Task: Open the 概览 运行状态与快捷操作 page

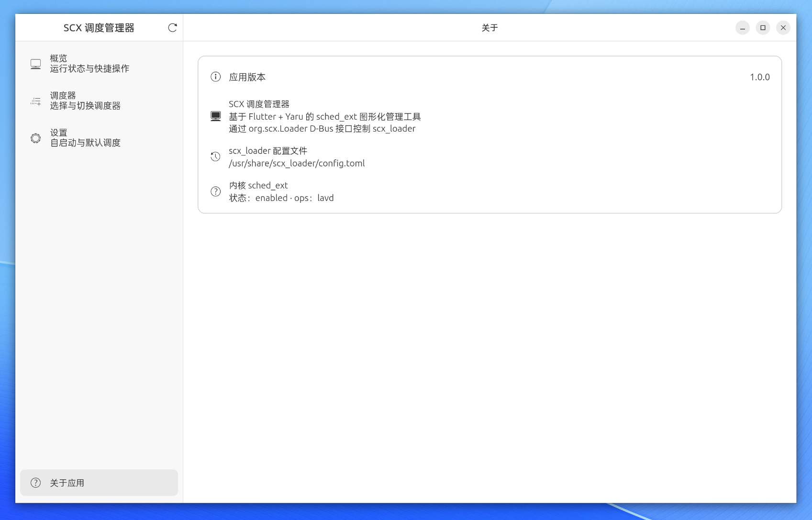Action: click(99, 64)
